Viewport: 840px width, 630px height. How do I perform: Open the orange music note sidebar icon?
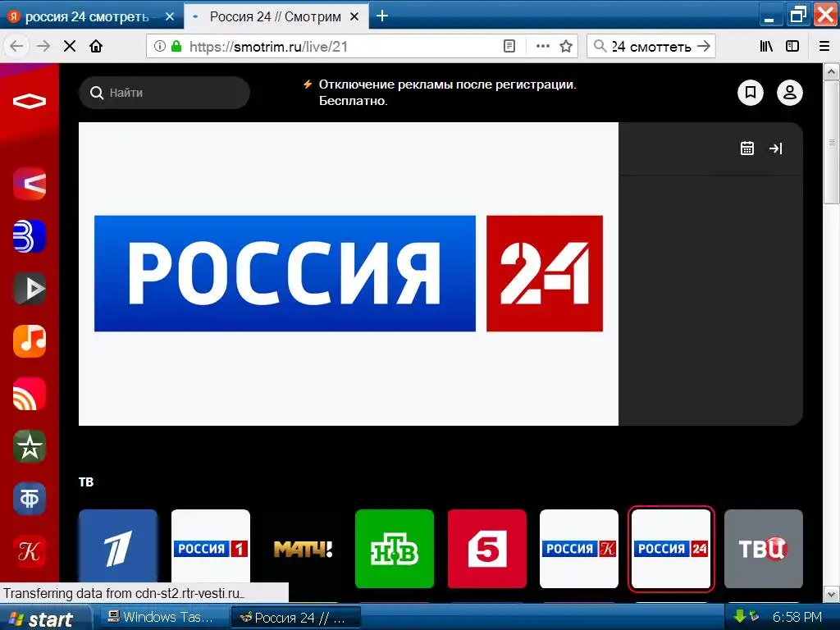pos(30,340)
